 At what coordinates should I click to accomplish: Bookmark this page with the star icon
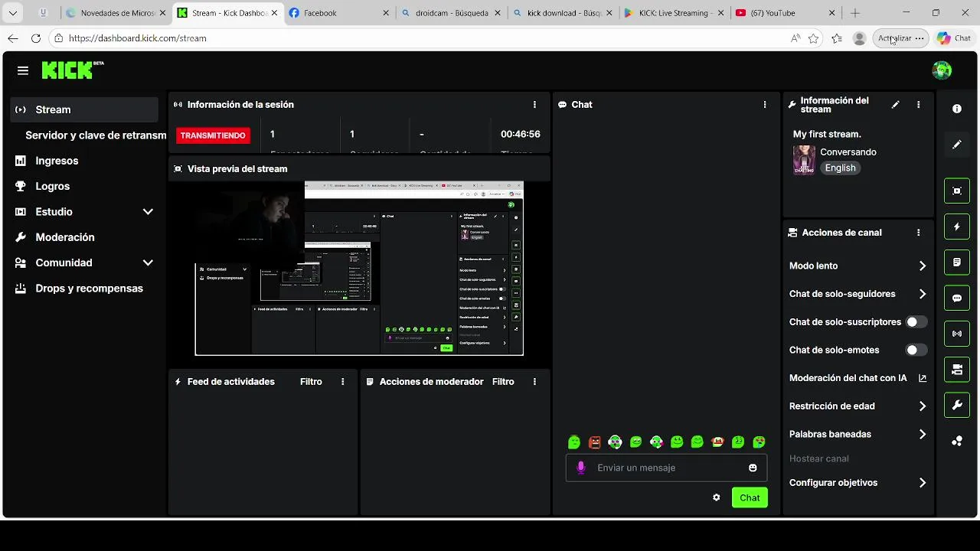pos(813,38)
